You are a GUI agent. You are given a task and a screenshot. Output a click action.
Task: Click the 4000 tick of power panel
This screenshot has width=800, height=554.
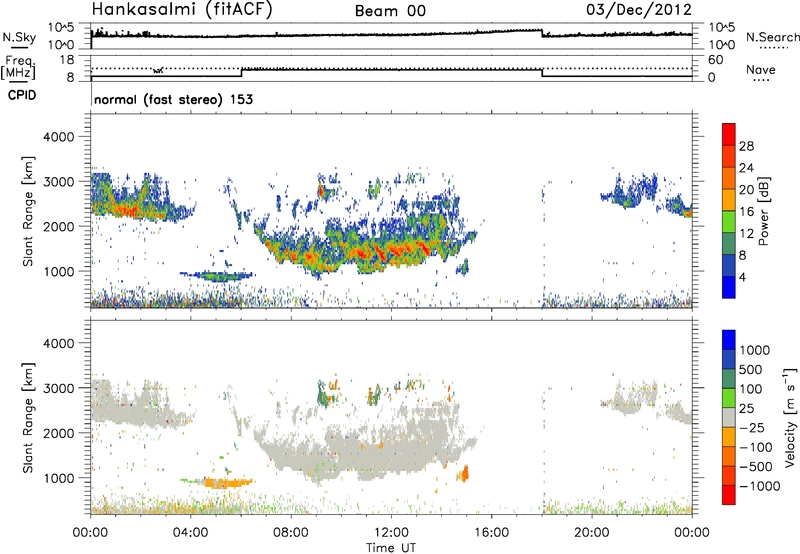[58, 137]
